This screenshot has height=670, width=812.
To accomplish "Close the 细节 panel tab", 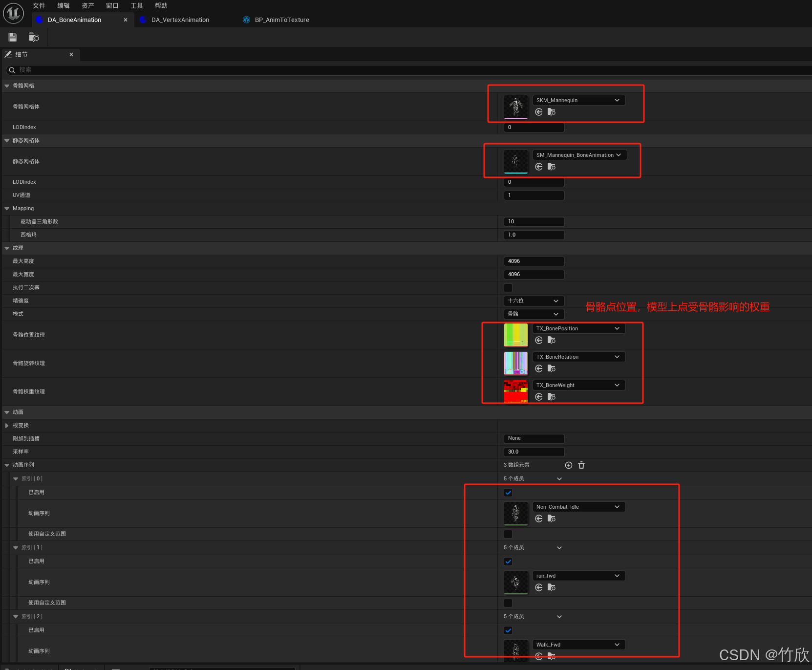I will coord(71,54).
